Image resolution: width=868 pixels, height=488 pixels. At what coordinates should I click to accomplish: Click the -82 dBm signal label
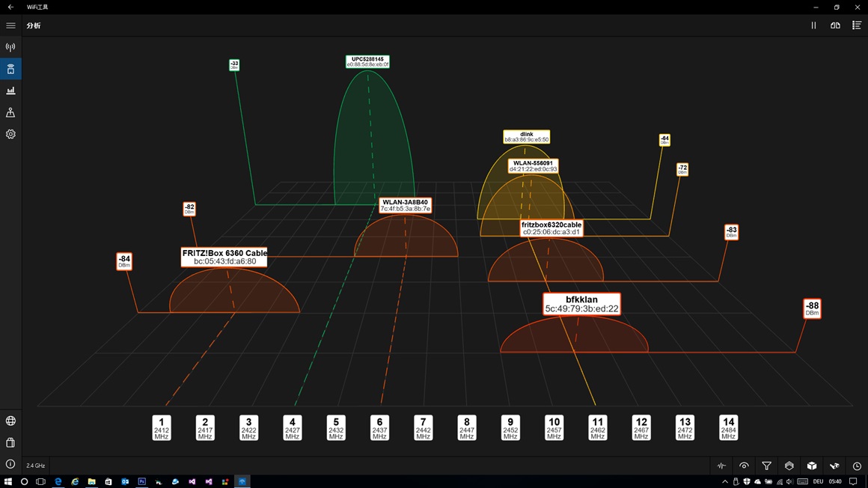[x=189, y=209]
